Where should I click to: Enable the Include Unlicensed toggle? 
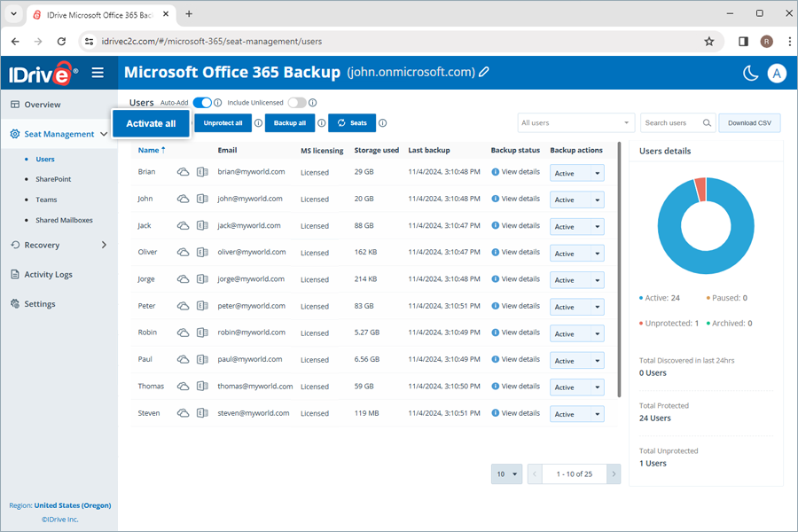(296, 103)
